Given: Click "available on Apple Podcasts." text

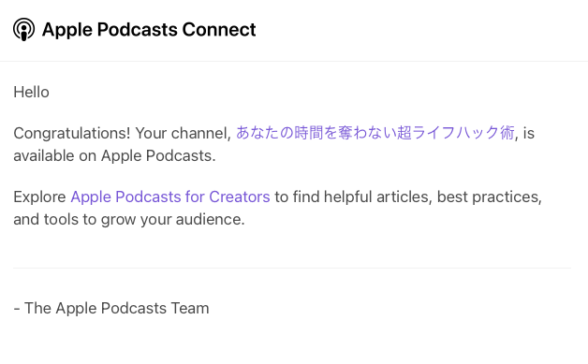Looking at the screenshot, I should tap(114, 156).
